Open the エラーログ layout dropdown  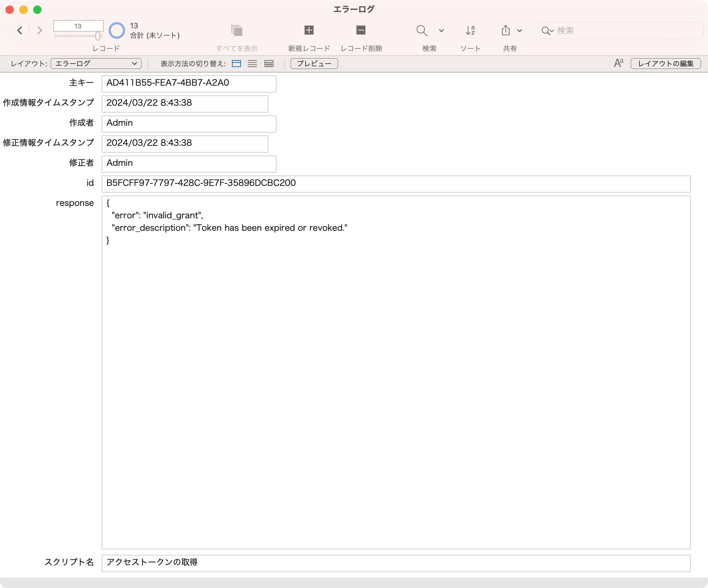(x=96, y=64)
